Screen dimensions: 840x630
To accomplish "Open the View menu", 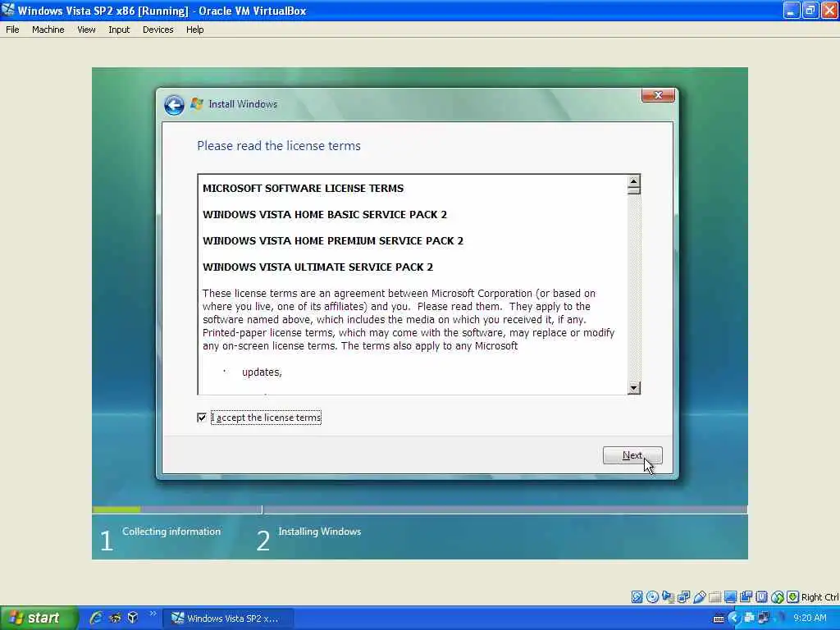I will [86, 30].
